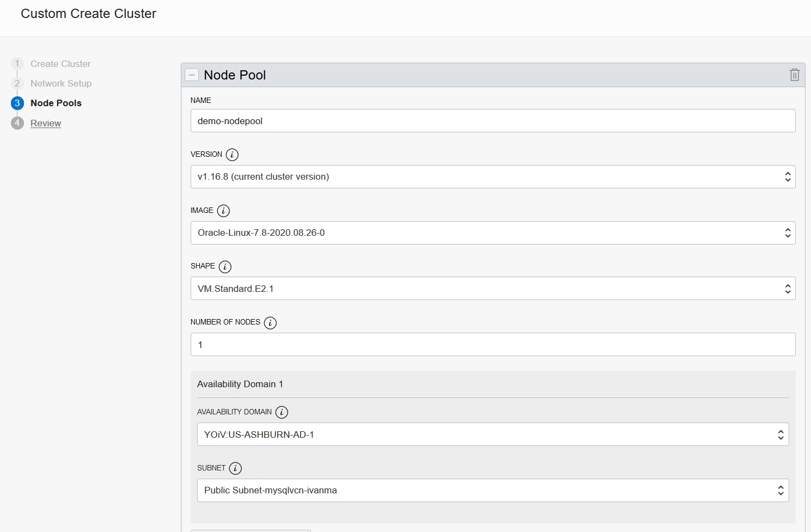Click the delete node pool trash icon
The image size is (811, 532).
(795, 75)
